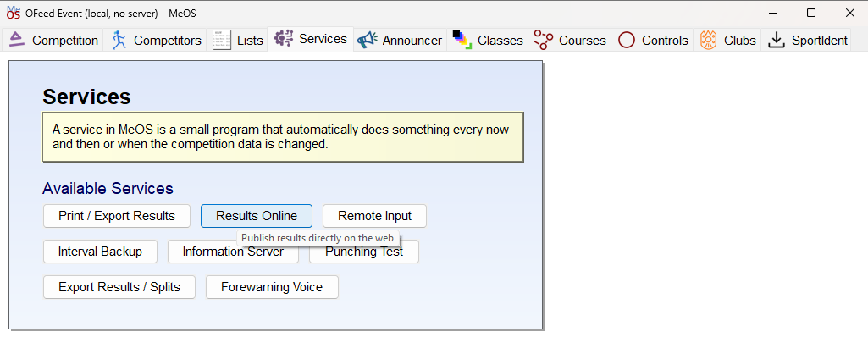This screenshot has height=354, width=868.
Task: Open the Results Online service
Action: click(x=257, y=216)
